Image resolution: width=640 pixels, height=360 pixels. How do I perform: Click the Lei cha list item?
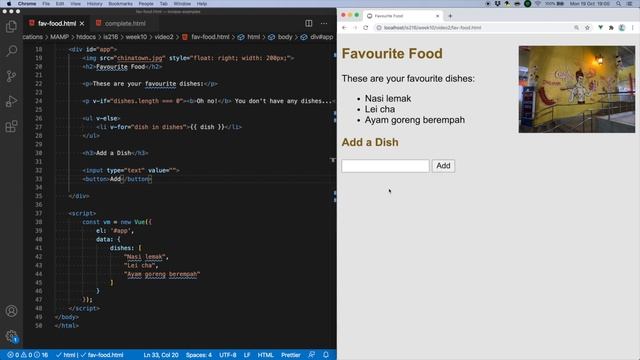coord(380,109)
